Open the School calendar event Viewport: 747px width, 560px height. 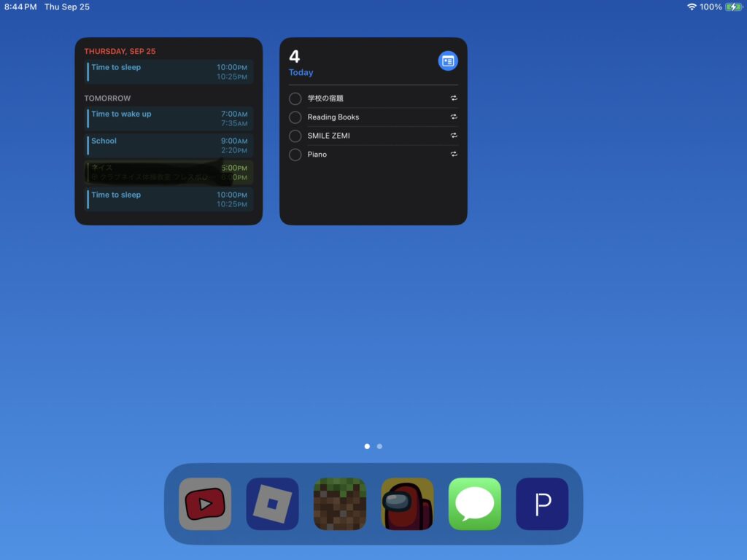click(169, 145)
